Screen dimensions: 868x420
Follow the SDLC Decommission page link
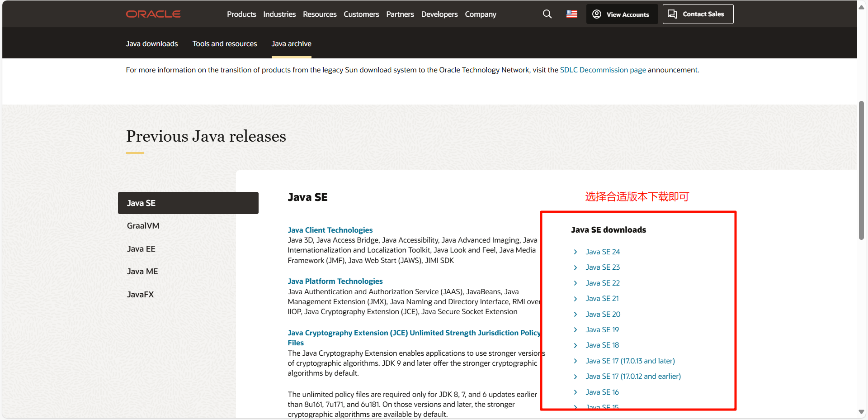(603, 70)
